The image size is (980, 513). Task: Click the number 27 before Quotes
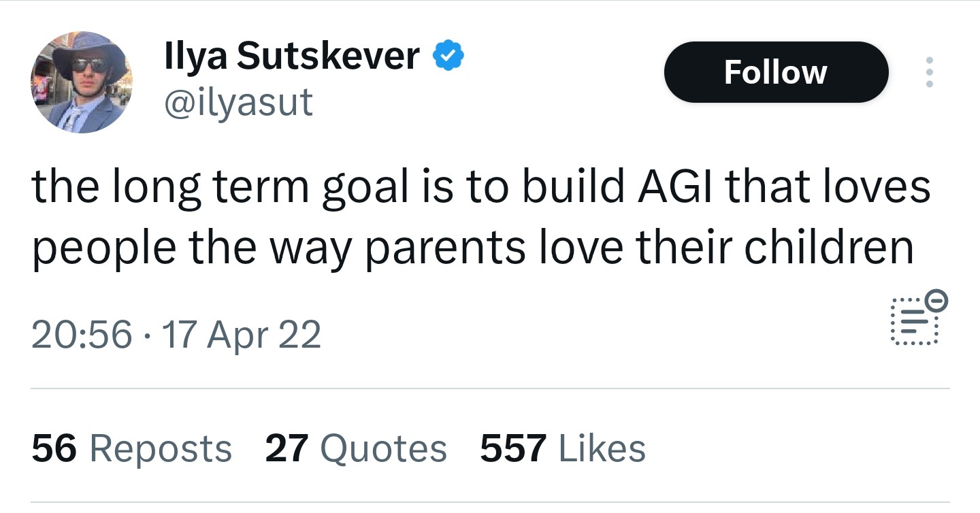tap(285, 449)
